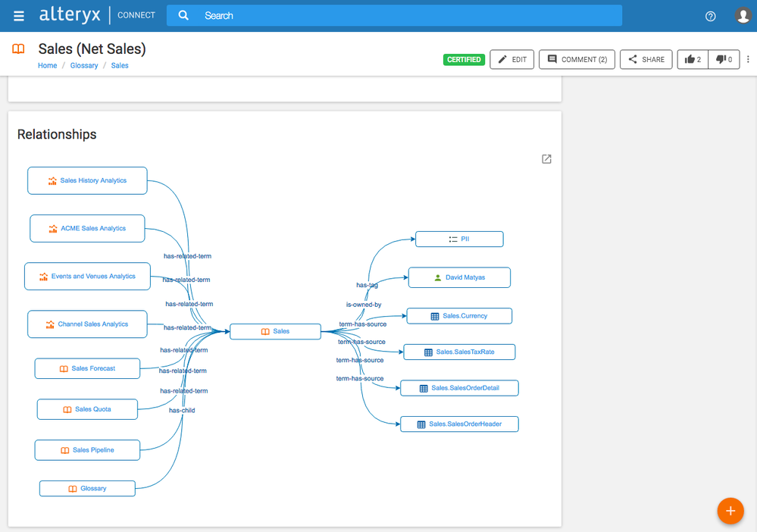This screenshot has width=757, height=532.
Task: Click the is-owned-by edge label
Action: (364, 305)
